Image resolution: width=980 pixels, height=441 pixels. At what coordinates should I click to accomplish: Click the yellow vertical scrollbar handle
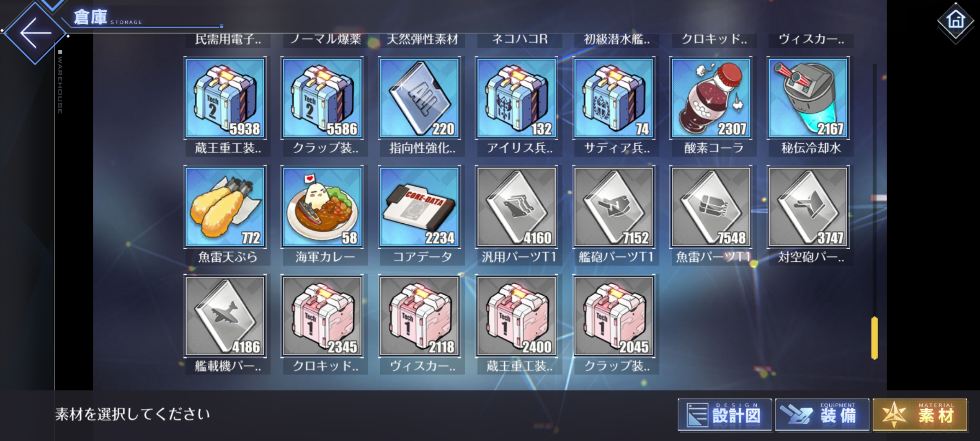874,338
